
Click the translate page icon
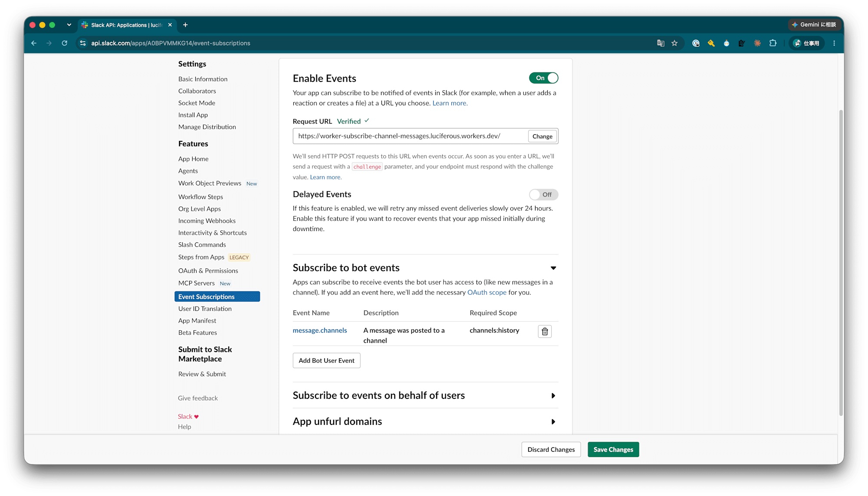coord(661,43)
